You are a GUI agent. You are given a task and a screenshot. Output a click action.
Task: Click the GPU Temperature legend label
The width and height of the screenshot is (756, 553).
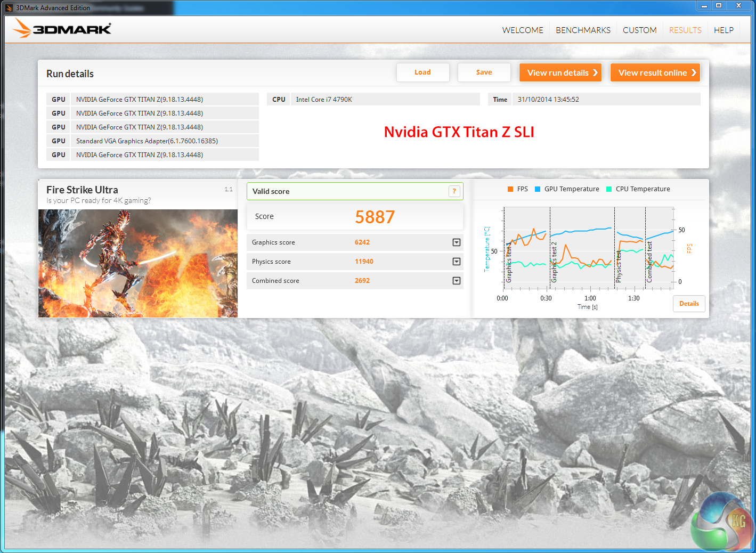pyautogui.click(x=572, y=189)
